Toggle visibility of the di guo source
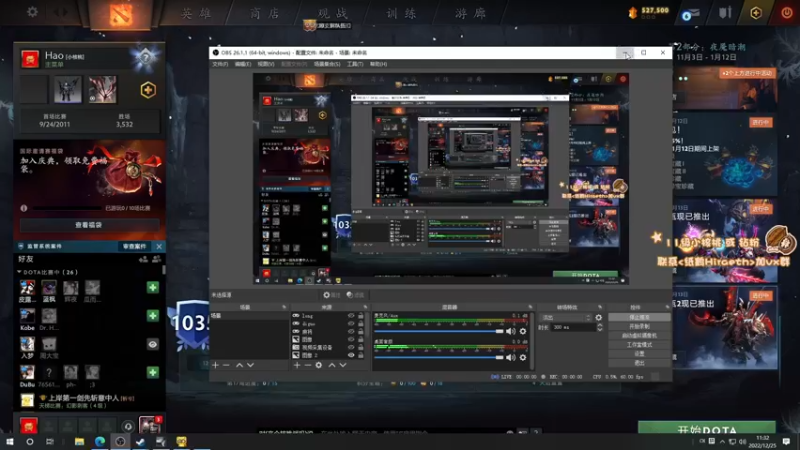 click(x=351, y=323)
